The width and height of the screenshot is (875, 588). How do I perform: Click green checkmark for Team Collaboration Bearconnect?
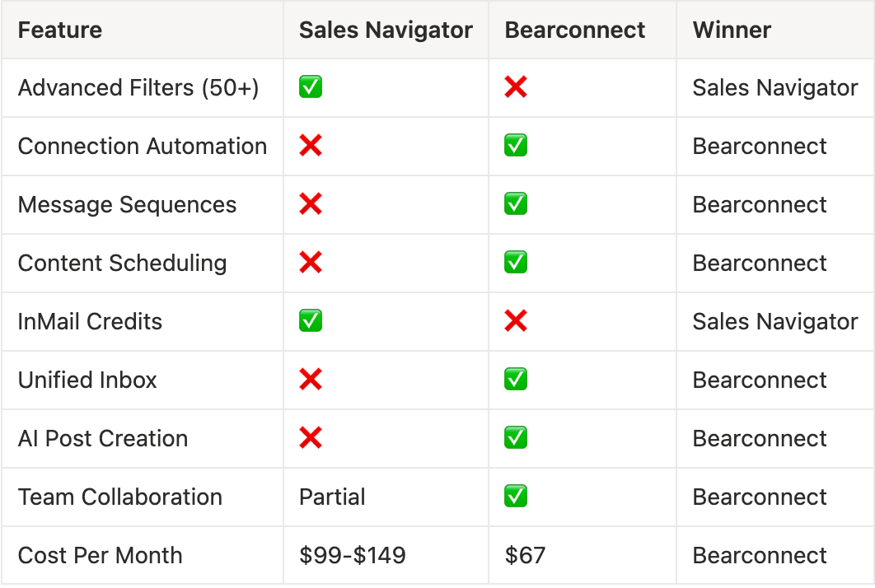click(x=516, y=497)
